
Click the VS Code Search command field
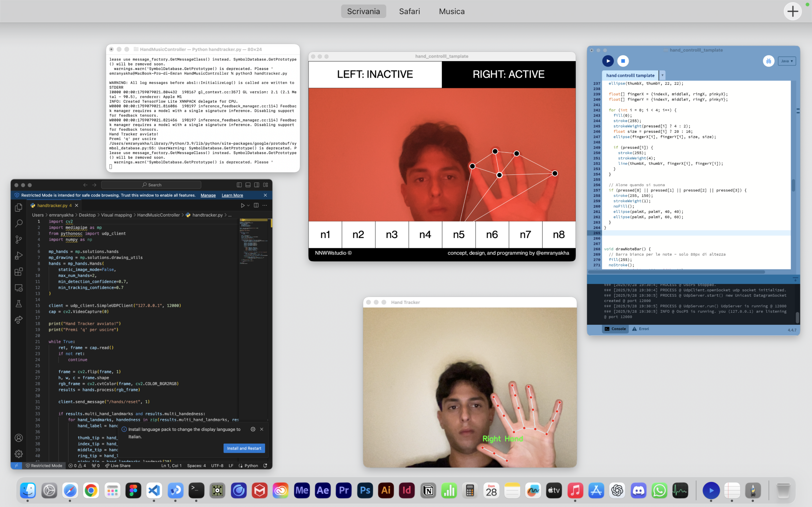click(151, 185)
